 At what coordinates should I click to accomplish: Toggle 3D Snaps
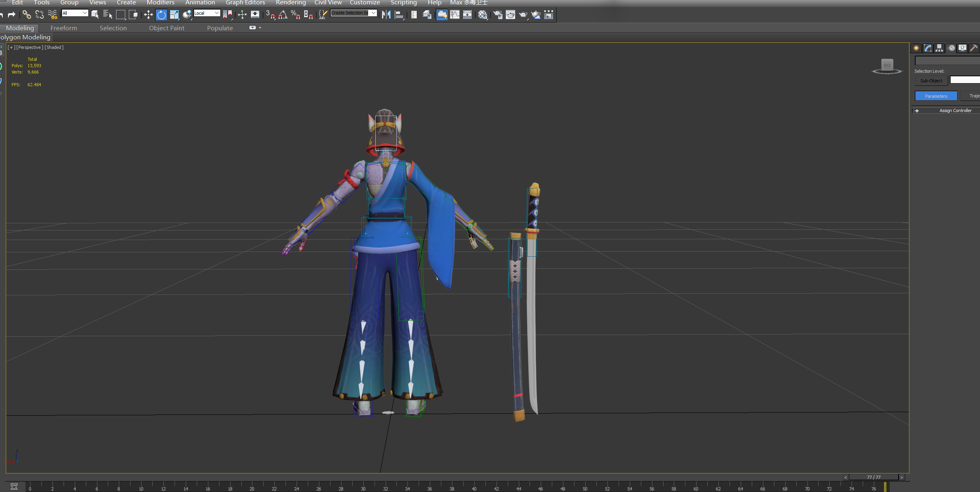[x=270, y=15]
